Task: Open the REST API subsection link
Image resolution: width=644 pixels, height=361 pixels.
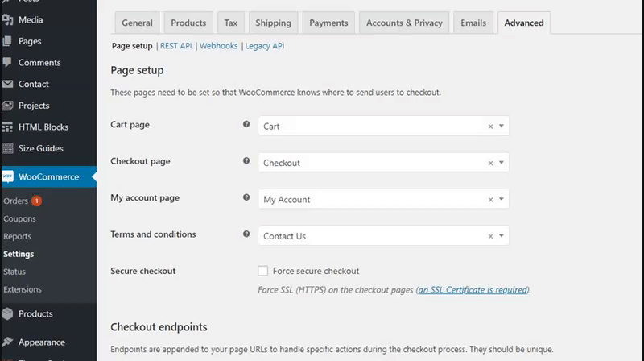Action: point(175,46)
